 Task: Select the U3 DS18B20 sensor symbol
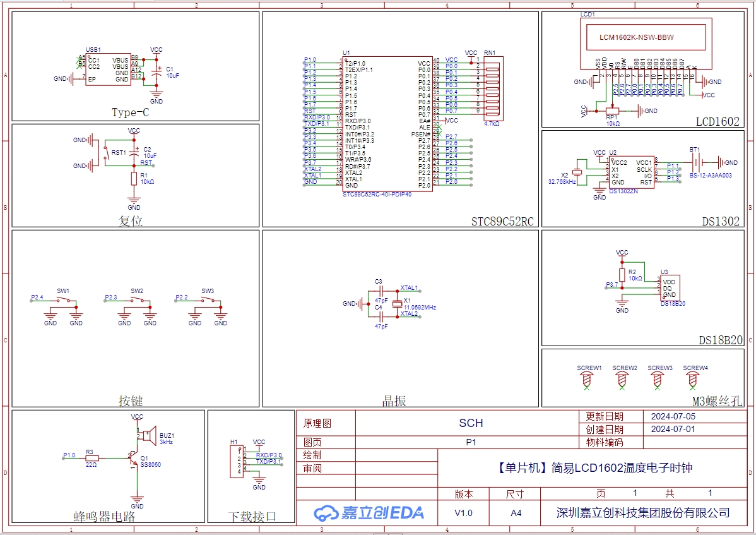pos(669,288)
